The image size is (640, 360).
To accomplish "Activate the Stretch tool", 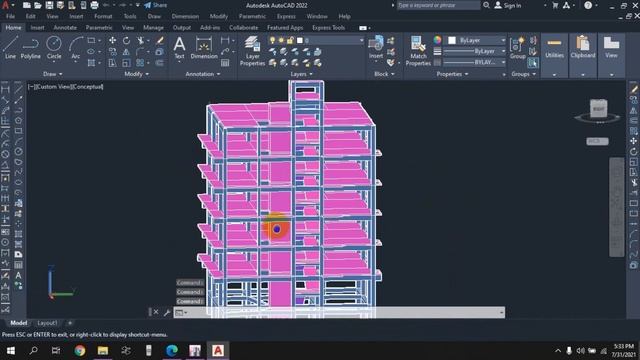I will (x=112, y=63).
